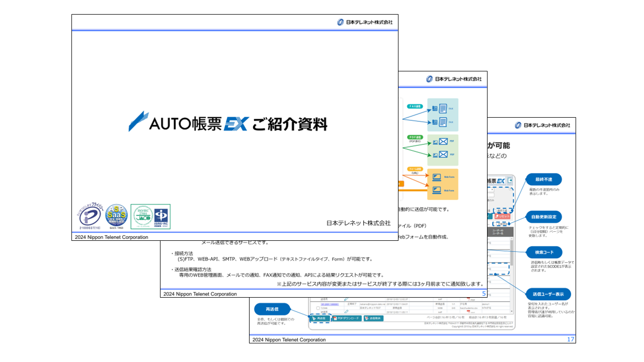Click the '最新の不達箇所のみ表示します' description
Screen dimensions: 644x362
544,191
